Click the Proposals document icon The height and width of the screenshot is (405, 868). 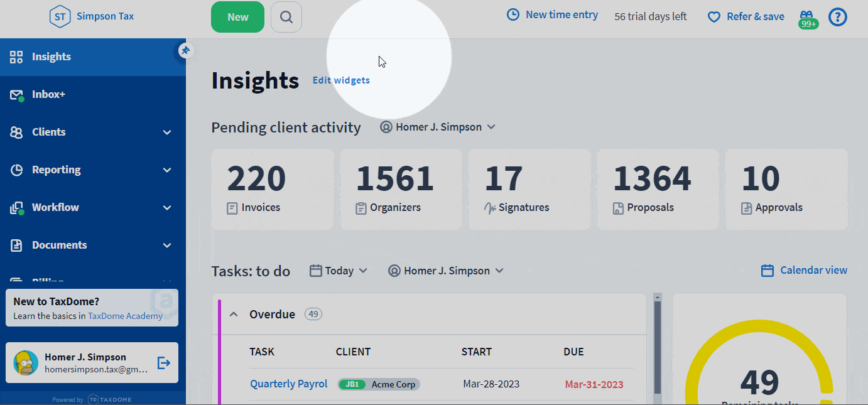(618, 208)
